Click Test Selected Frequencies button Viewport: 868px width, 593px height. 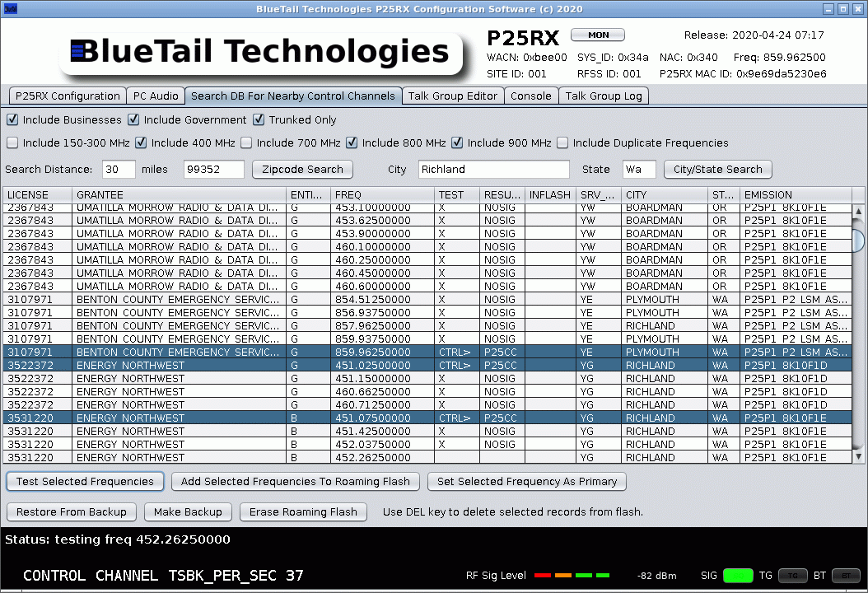86,482
